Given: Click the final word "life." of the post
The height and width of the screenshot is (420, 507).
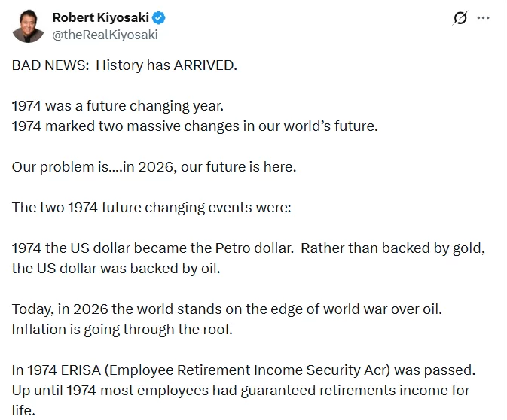Looking at the screenshot, I should point(23,410).
